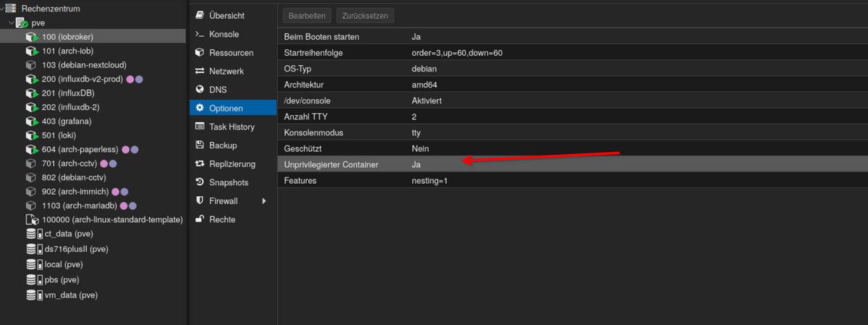Open the Netzwerk settings page
The height and width of the screenshot is (325, 868).
(232, 72)
